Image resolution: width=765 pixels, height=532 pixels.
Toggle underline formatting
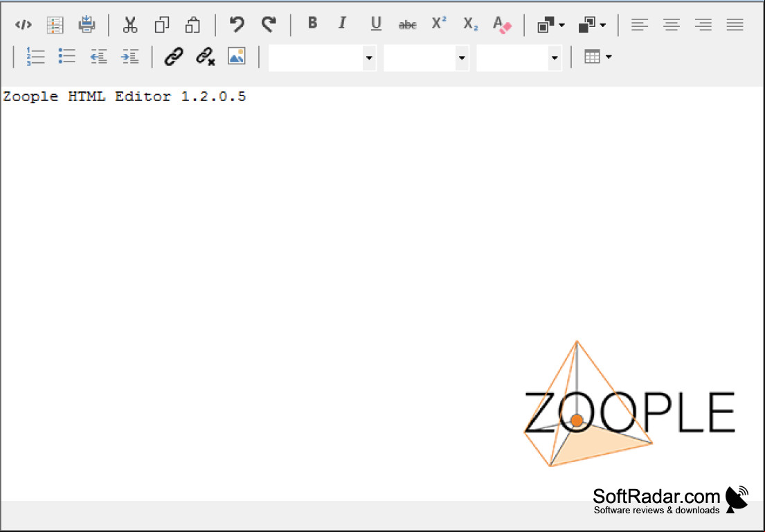[376, 24]
